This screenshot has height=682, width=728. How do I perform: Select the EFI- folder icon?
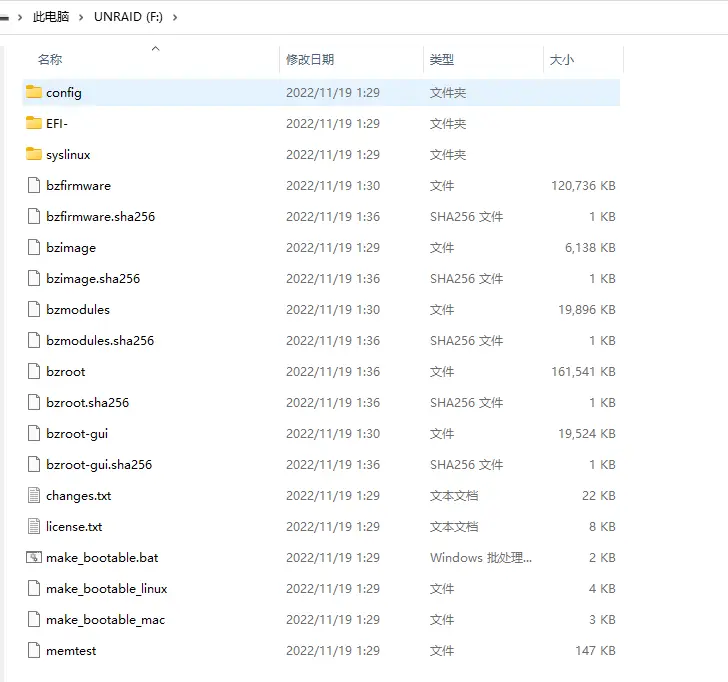tap(34, 124)
